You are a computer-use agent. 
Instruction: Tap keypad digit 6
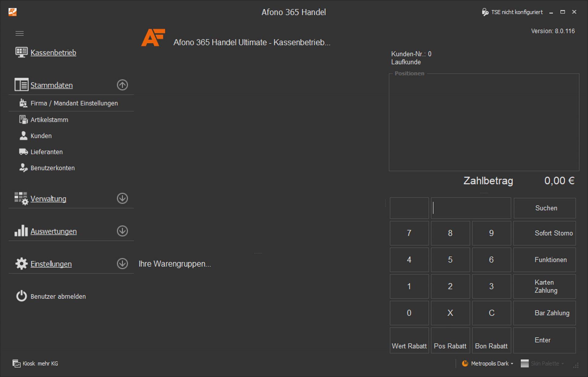click(x=491, y=260)
